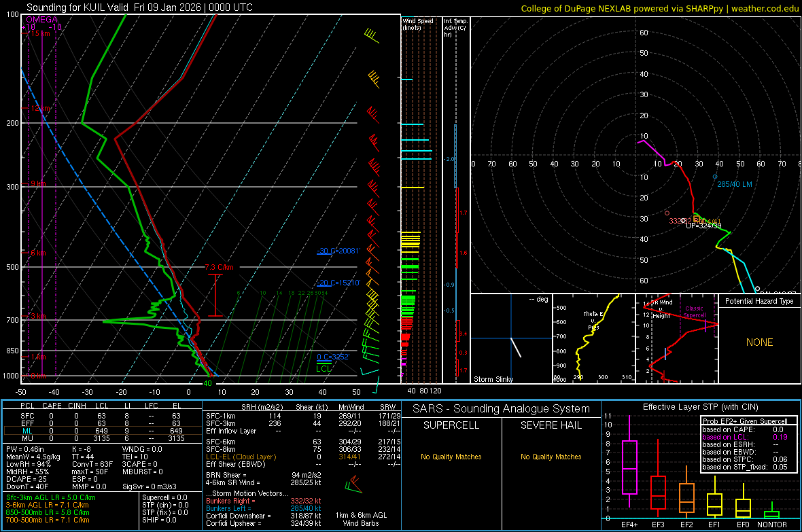Image resolution: width=802 pixels, height=532 pixels.
Task: Click the TEI = 10 value
Action: pyautogui.click(x=135, y=457)
